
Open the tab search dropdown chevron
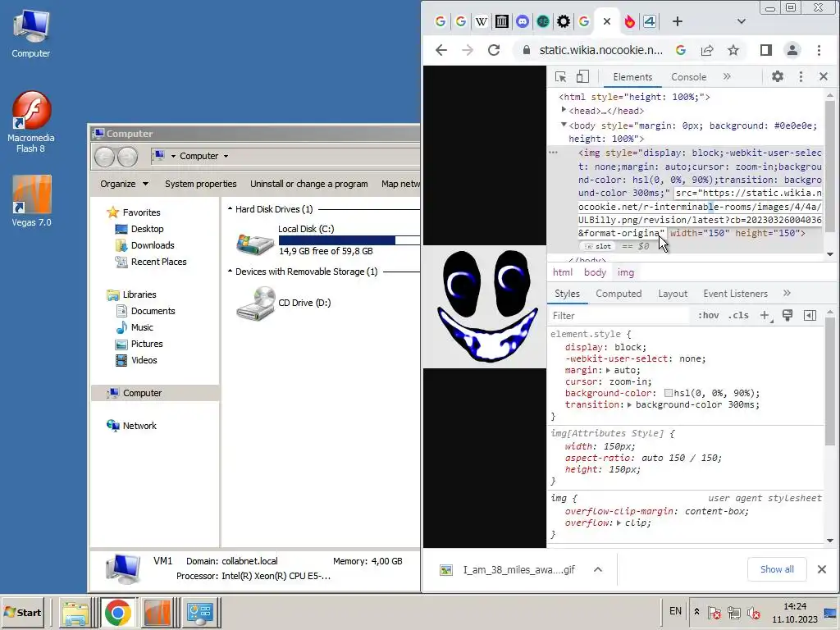[x=741, y=21]
